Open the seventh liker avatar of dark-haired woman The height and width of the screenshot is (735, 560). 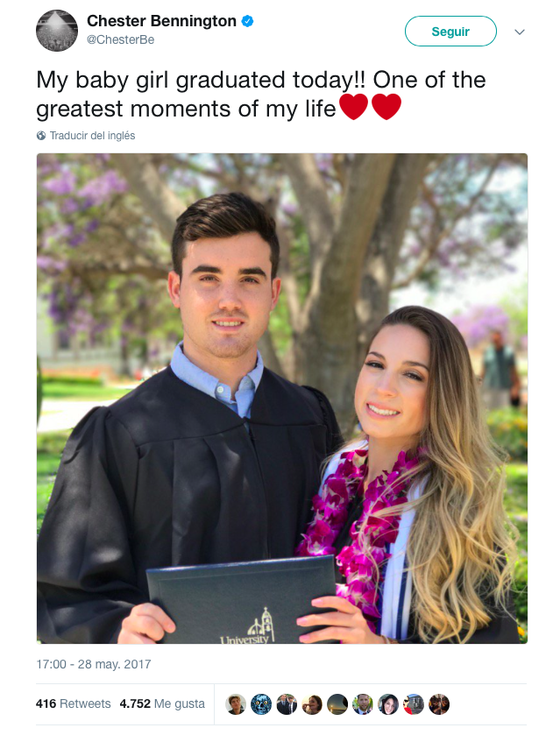[x=388, y=704]
